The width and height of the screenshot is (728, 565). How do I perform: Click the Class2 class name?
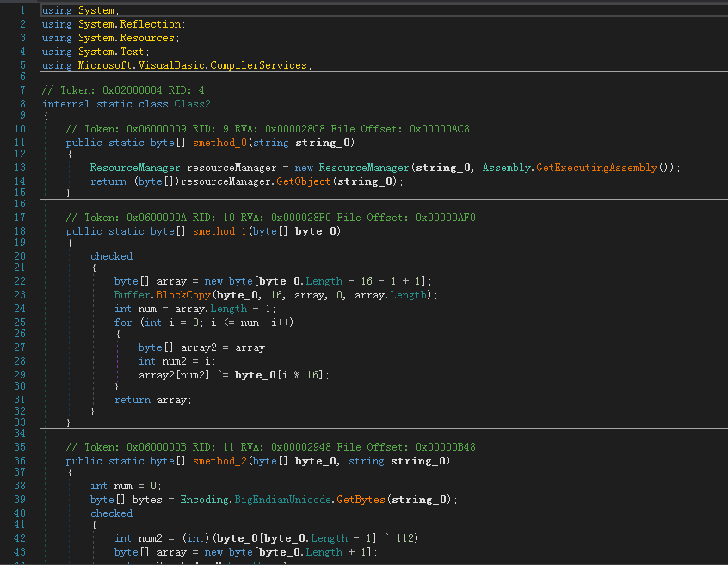192,104
